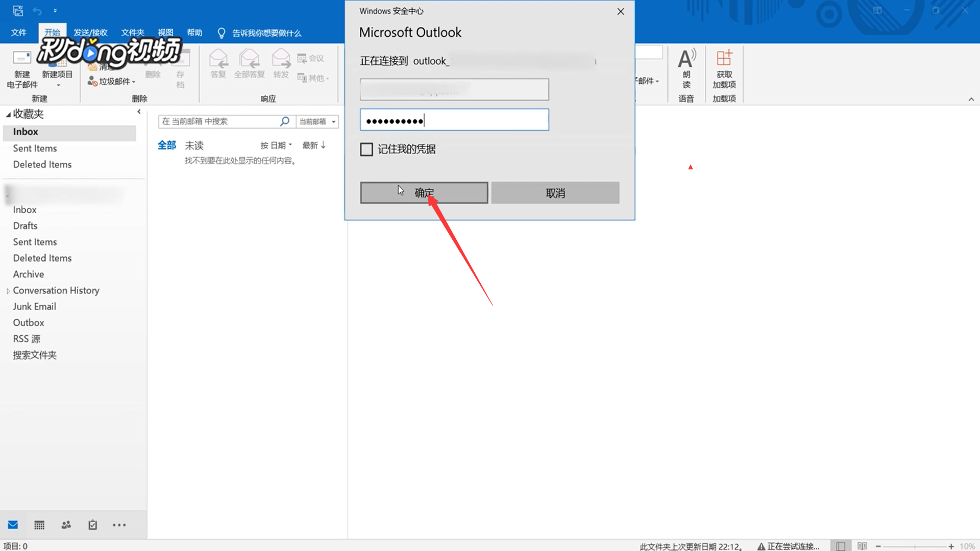Open the File (文件) menu
Image resolution: width=980 pixels, height=551 pixels.
pos(19,33)
